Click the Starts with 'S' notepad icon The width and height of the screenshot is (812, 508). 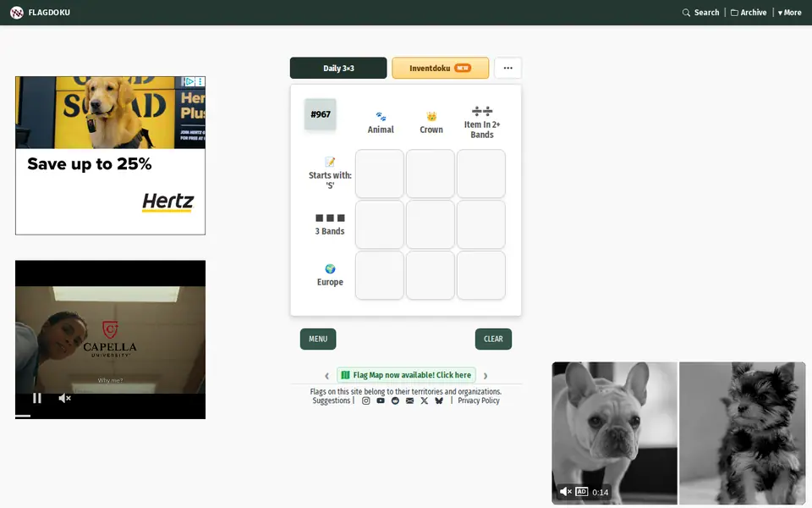[x=330, y=162]
